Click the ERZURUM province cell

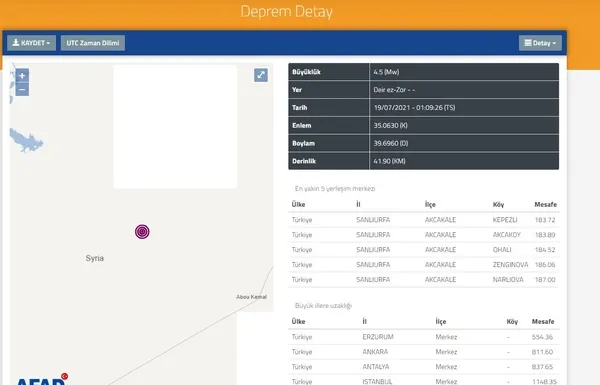[378, 337]
